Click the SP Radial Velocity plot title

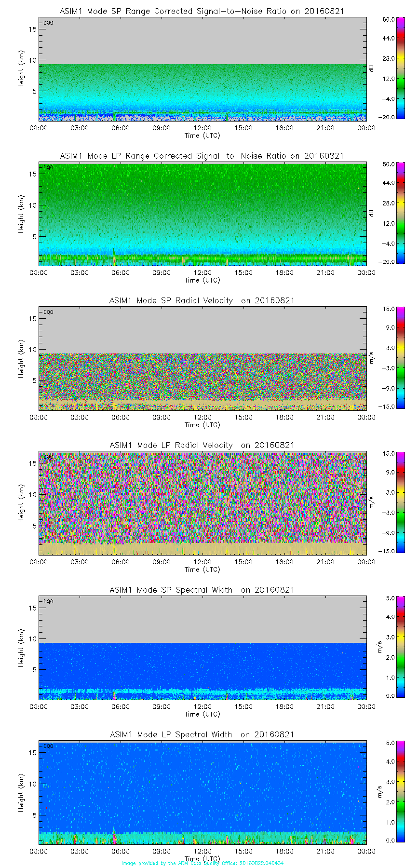point(202,300)
